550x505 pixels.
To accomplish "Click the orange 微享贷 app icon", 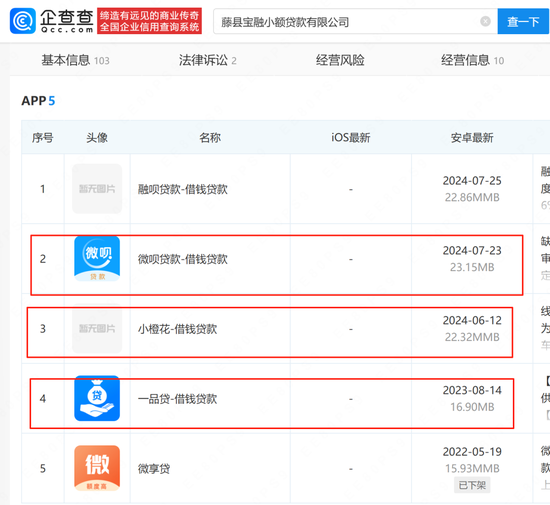I will 97,468.
